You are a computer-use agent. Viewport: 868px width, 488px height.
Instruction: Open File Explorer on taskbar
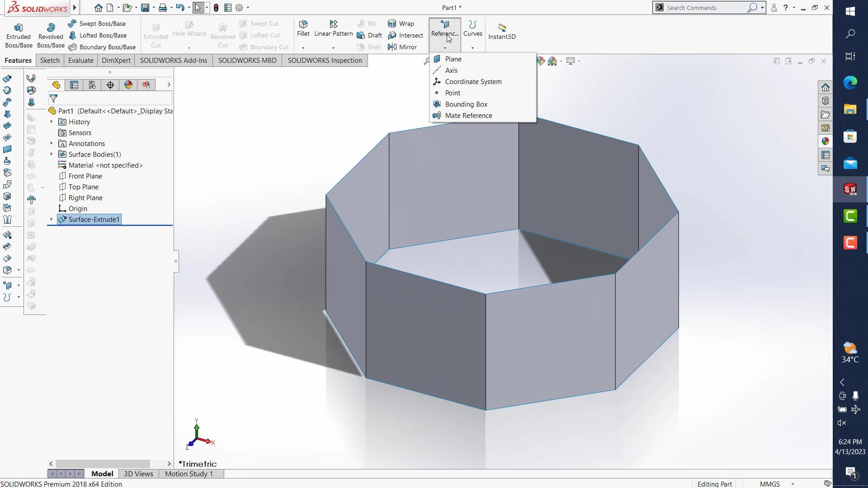coord(850,109)
